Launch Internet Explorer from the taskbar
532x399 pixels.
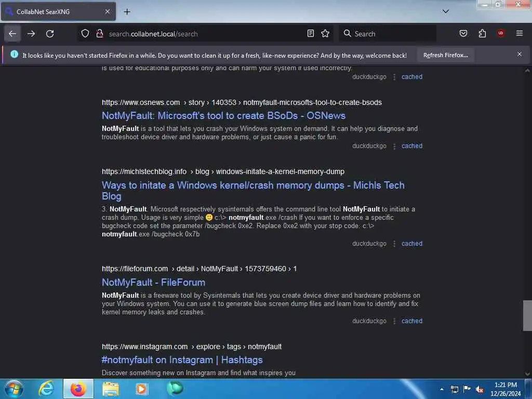[x=46, y=389]
